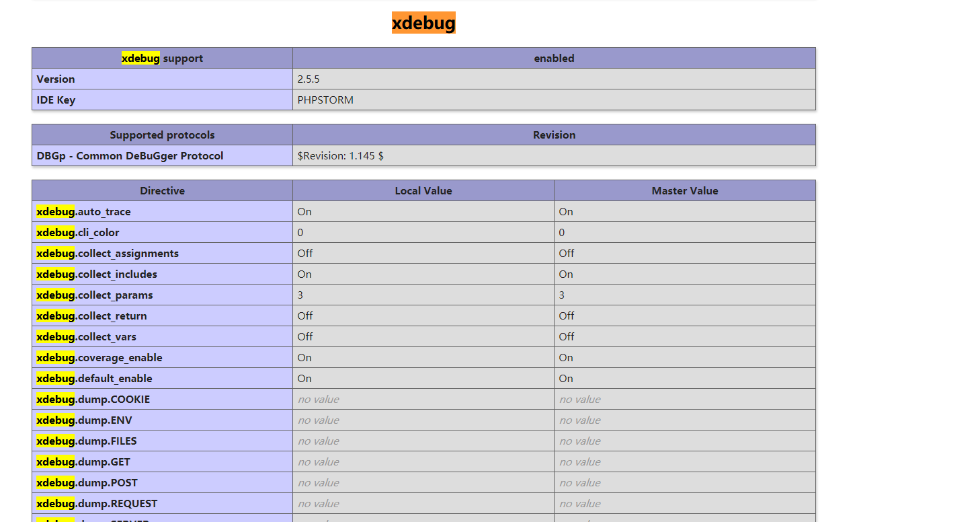Click 'DBGp - Common DeBuGger Protocol' cell
This screenshot has height=522, width=980.
point(162,155)
